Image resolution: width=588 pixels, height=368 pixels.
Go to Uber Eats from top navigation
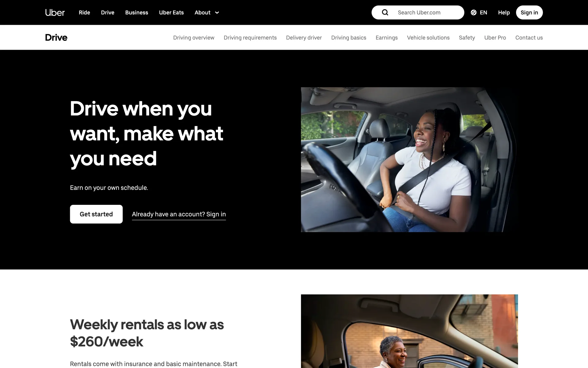(171, 13)
